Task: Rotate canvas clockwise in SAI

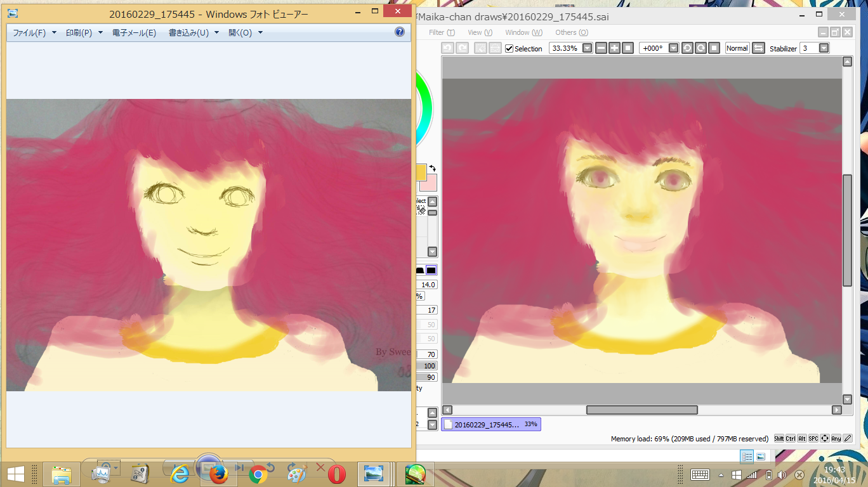Action: [700, 48]
